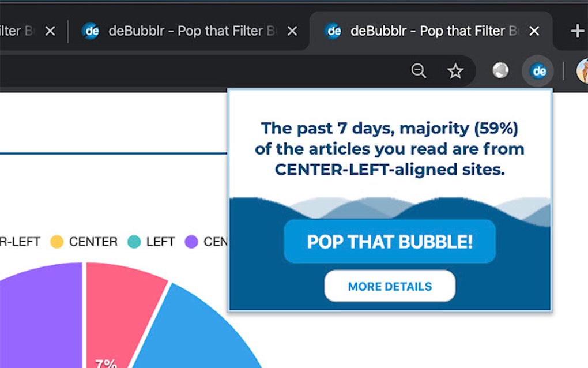Image resolution: width=588 pixels, height=368 pixels.
Task: Open a new tab with plus button
Action: [576, 31]
